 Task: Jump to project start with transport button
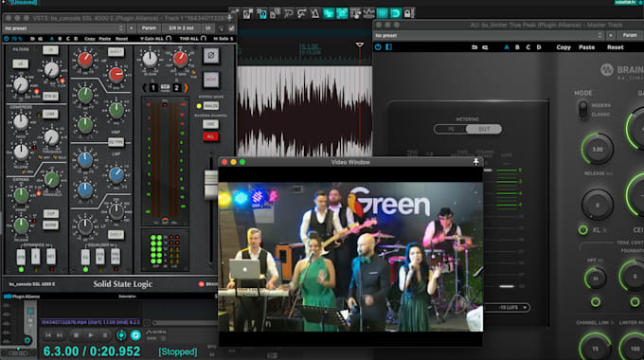[x=47, y=335]
